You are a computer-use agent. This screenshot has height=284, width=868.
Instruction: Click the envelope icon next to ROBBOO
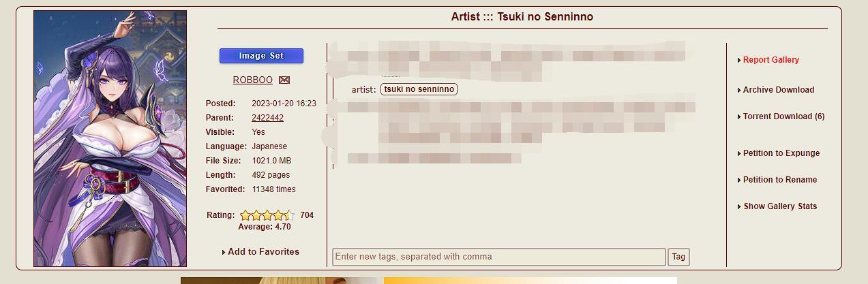(x=284, y=80)
